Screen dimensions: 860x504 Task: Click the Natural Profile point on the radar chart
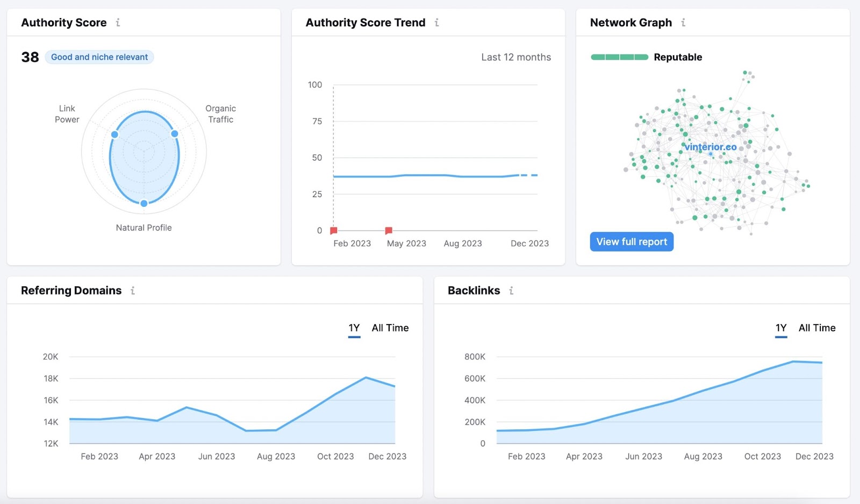144,203
